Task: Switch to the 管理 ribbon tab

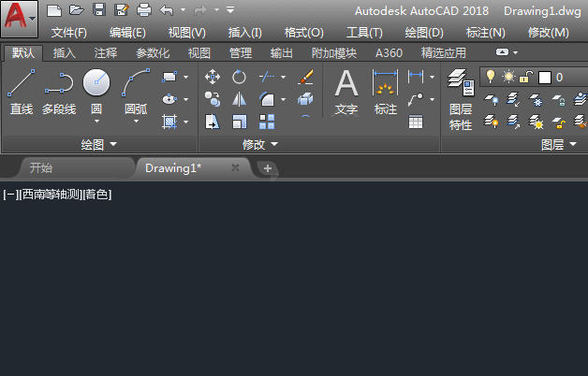Action: coord(241,52)
